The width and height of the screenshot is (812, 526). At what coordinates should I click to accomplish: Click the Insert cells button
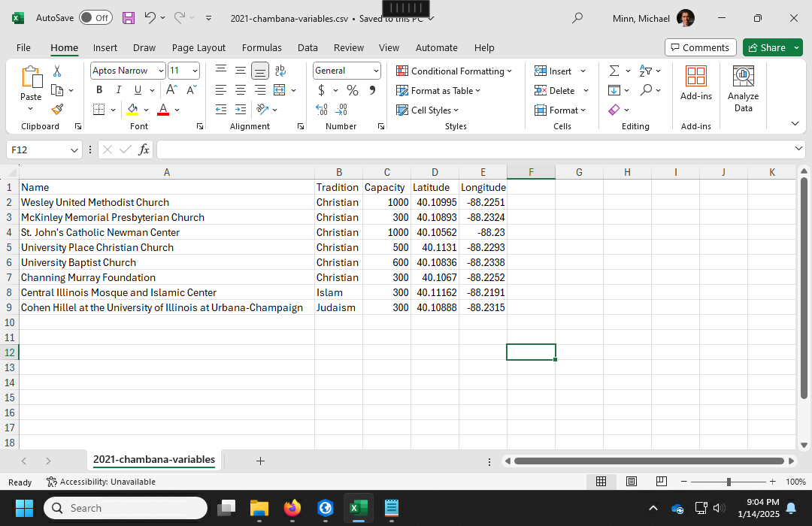553,71
